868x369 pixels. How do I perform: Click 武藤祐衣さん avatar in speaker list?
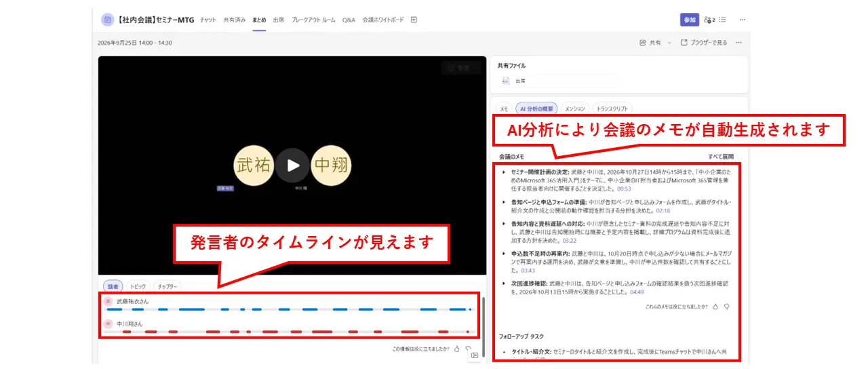point(108,300)
